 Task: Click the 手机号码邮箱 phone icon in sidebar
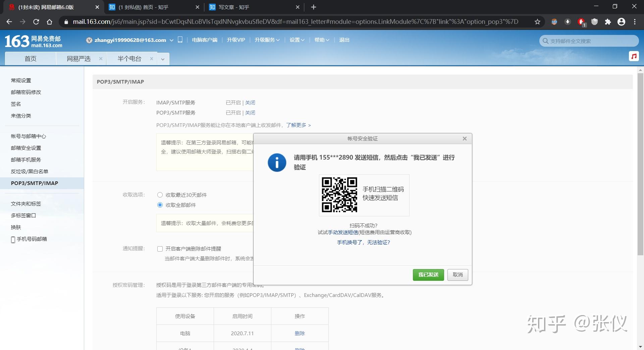pyautogui.click(x=13, y=239)
